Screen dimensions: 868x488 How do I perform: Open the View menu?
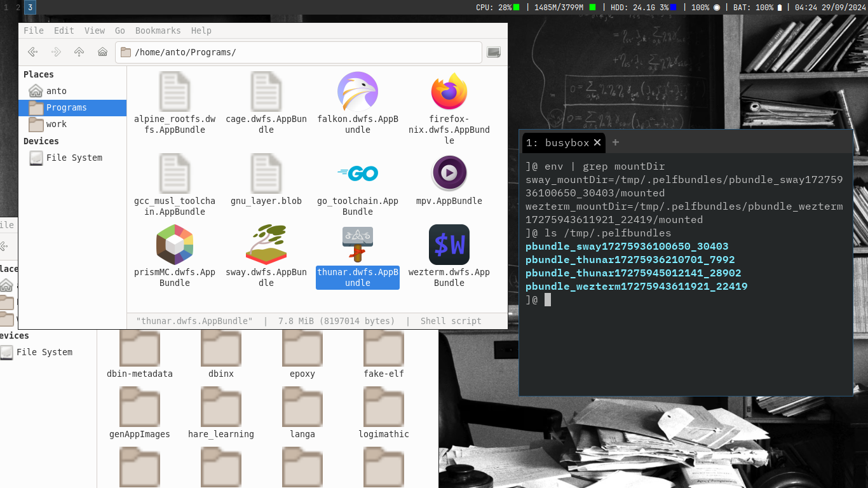pos(95,30)
